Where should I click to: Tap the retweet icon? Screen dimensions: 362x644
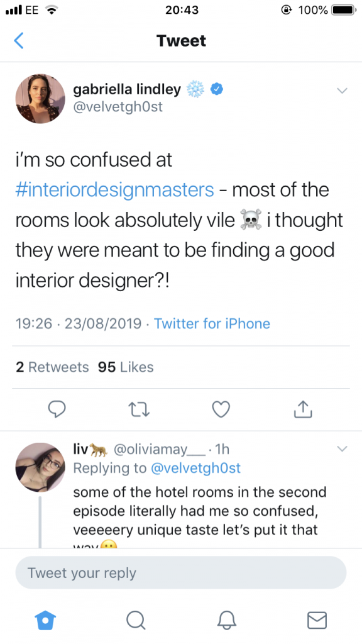coord(139,409)
